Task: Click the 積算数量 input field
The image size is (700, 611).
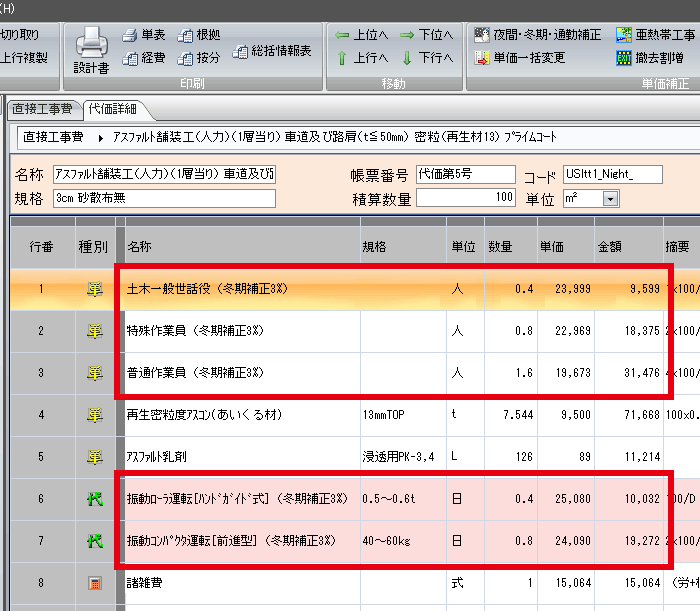Action: tap(467, 198)
